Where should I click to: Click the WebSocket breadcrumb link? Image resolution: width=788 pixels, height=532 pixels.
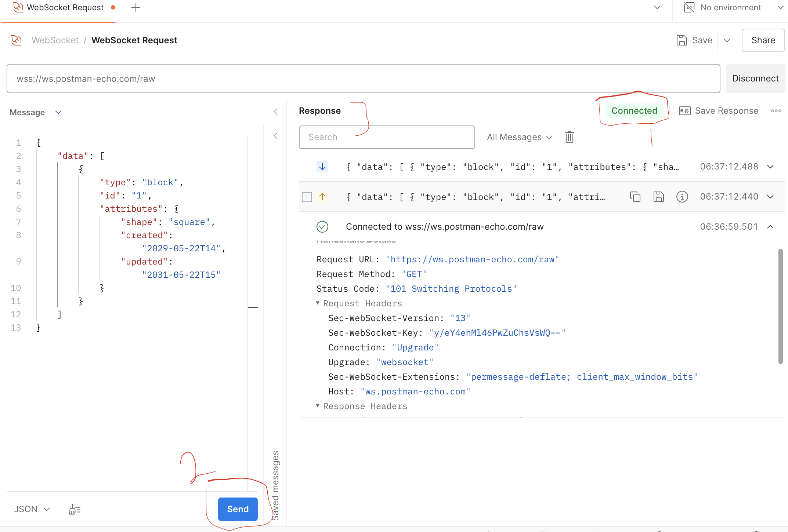(x=55, y=40)
